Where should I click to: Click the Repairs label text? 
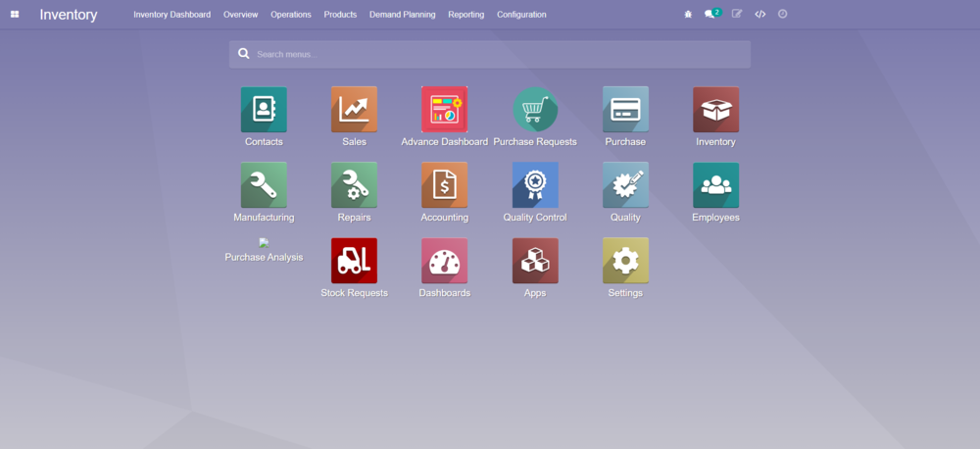tap(354, 218)
